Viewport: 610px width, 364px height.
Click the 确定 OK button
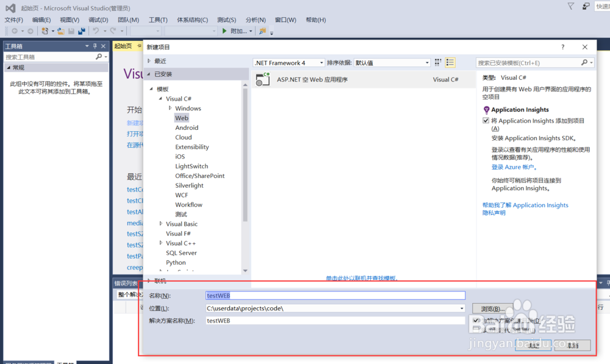coord(533,345)
